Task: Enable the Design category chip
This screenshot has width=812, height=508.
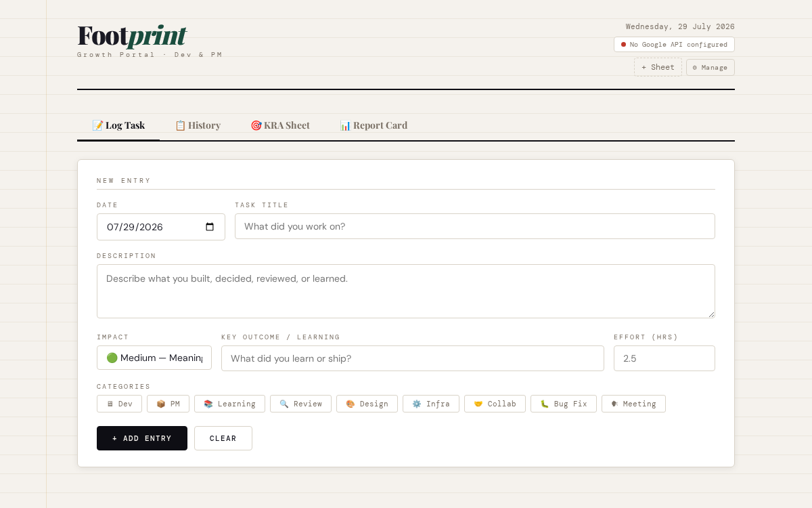Action: click(367, 404)
